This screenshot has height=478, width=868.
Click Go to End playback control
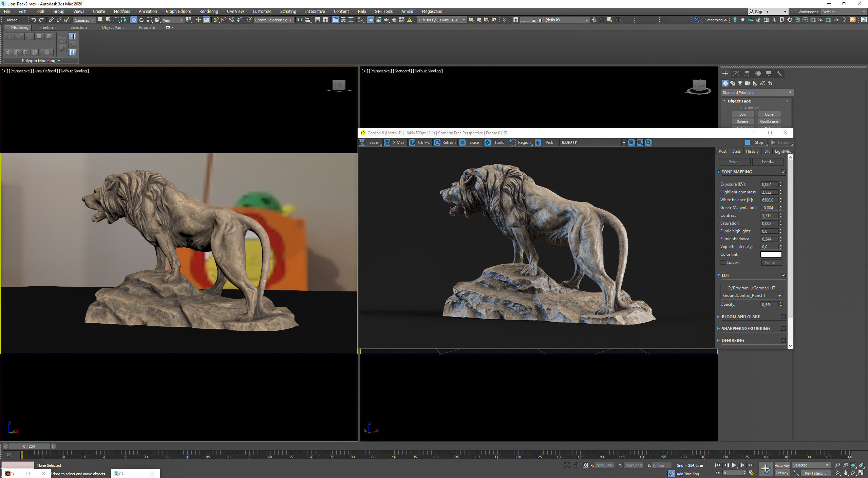pos(751,465)
